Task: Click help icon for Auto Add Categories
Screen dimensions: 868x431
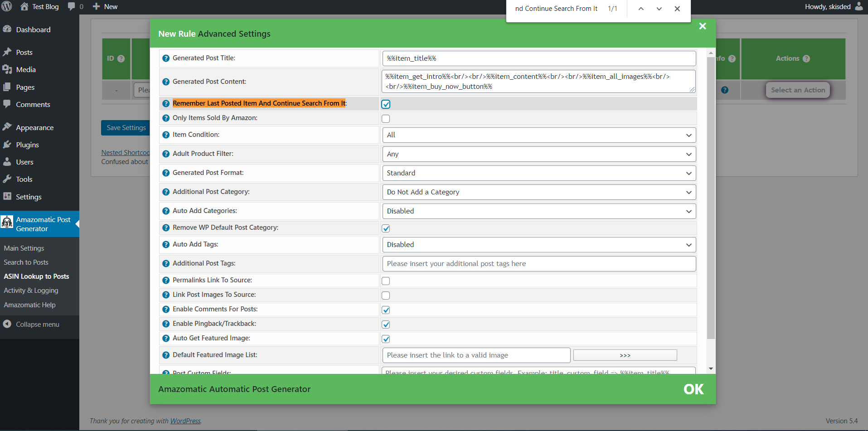Action: pos(166,211)
